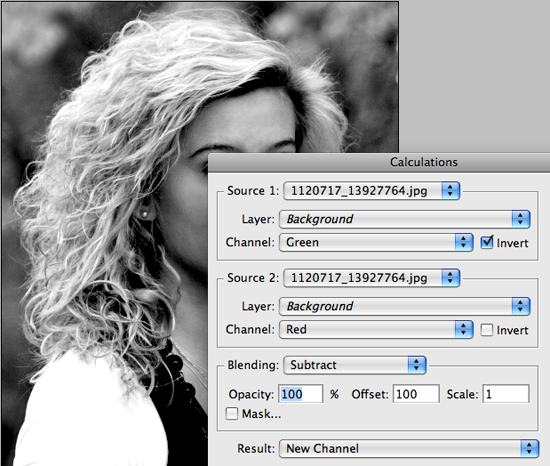The height and width of the screenshot is (466, 550).
Task: Click the Result New Channel dropdown arrows
Action: [x=529, y=448]
